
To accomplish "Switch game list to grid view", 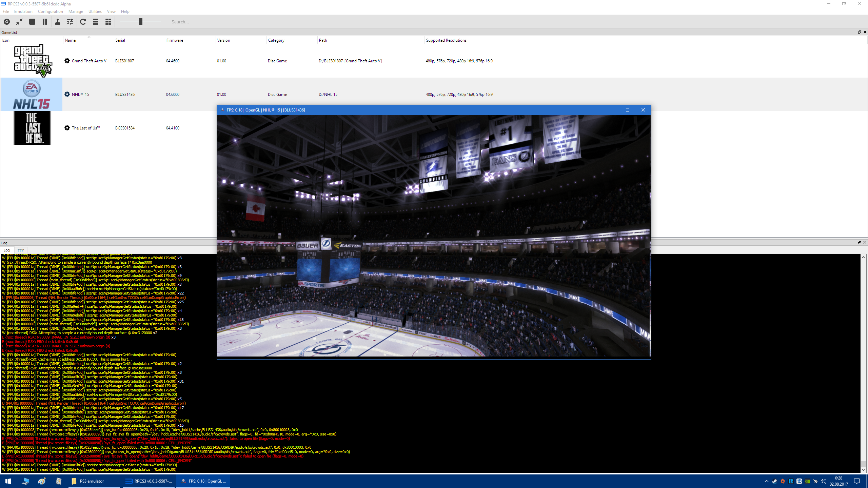I will click(108, 22).
